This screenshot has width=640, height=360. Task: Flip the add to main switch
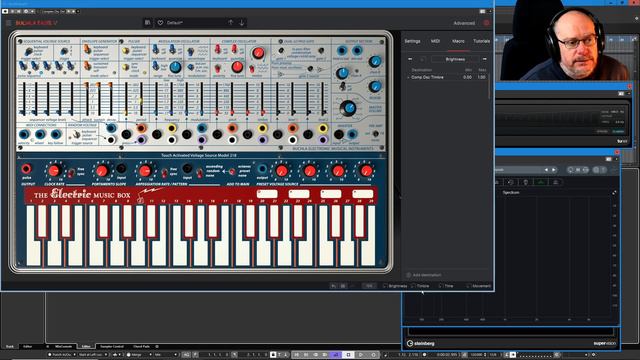tap(231, 171)
